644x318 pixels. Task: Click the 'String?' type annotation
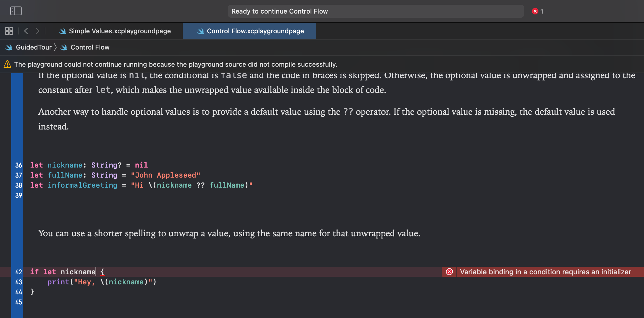(x=106, y=165)
